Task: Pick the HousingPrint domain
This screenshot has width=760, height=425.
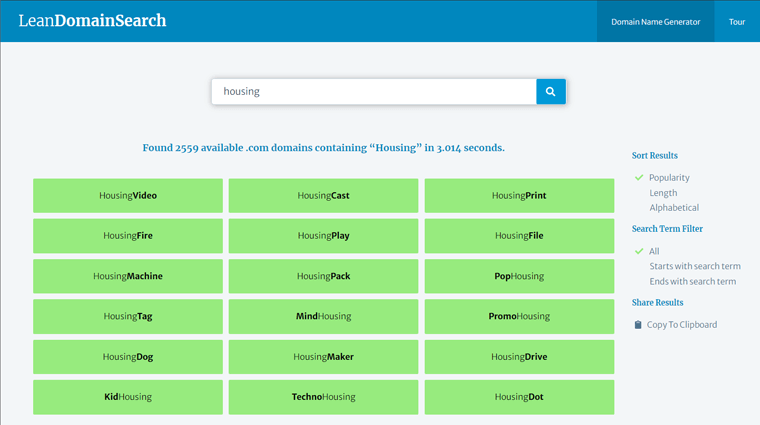Action: point(519,196)
